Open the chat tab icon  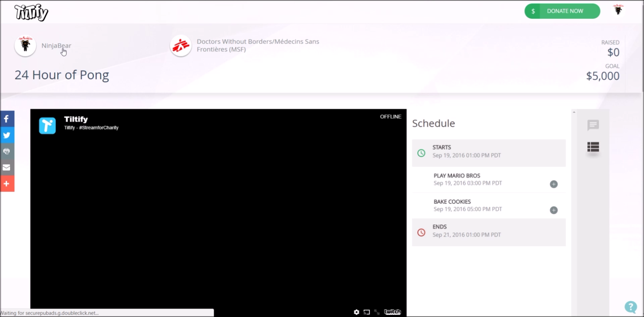click(x=593, y=125)
